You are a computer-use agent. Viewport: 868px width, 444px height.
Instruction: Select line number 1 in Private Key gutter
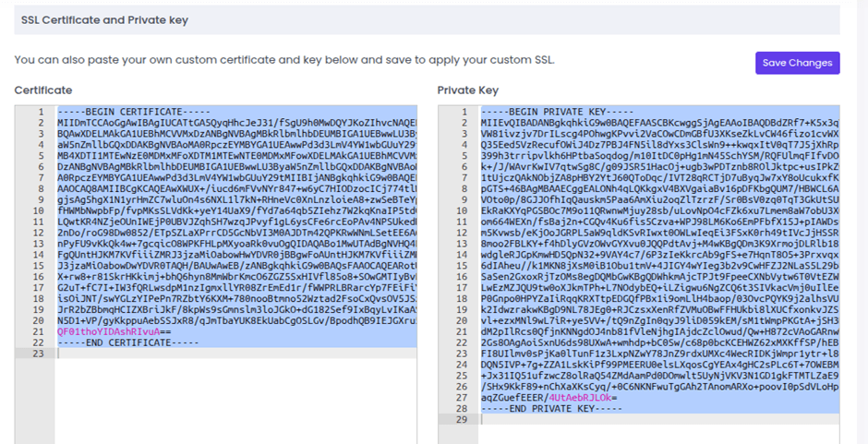pos(463,112)
